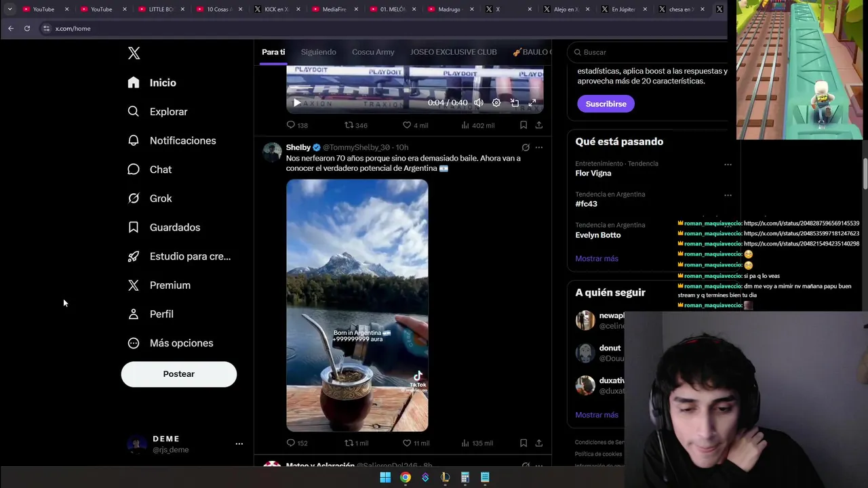Like Shelby's post with 11 mil likes

(416, 443)
